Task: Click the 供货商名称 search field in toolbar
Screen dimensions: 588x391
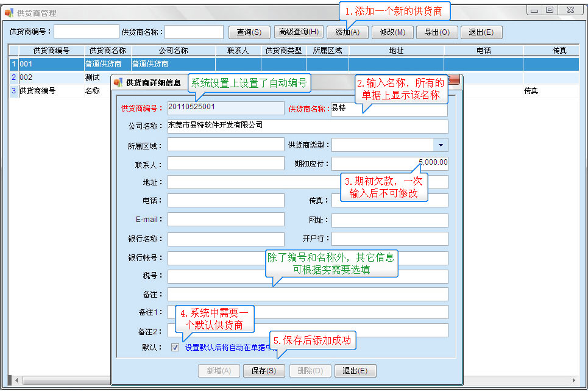Action: coord(194,32)
